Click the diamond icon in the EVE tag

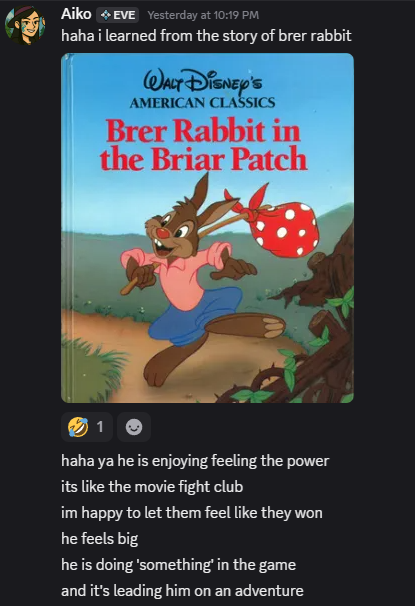105,15
